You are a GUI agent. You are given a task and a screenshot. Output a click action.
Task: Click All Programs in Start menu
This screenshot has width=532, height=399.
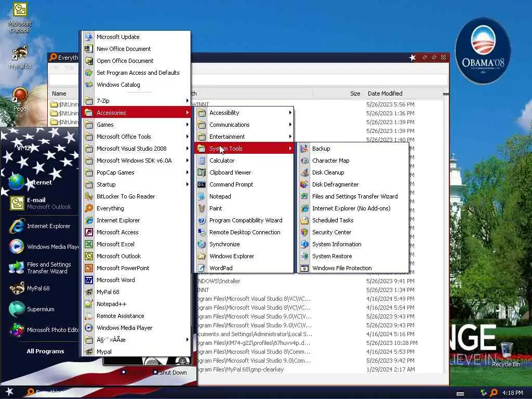coord(46,351)
